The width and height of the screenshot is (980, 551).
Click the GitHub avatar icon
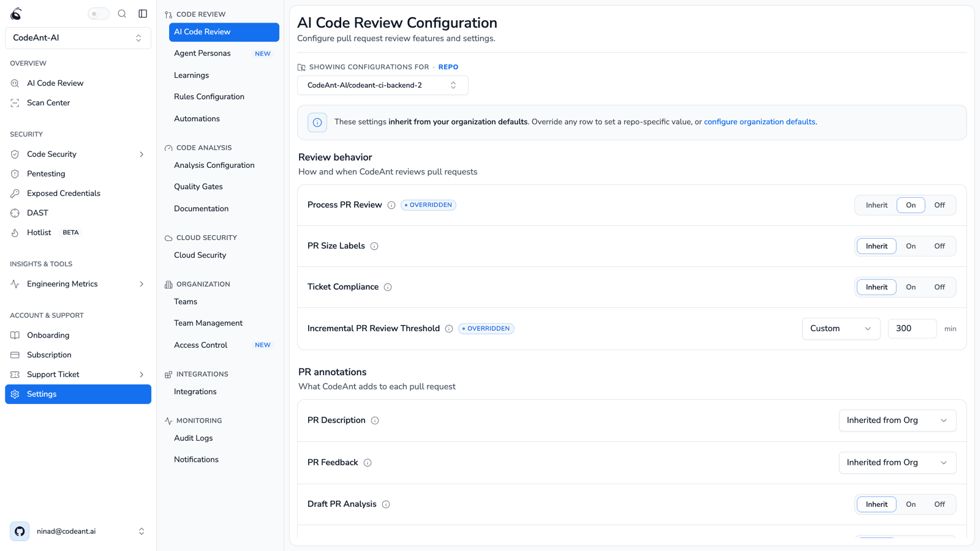point(20,531)
